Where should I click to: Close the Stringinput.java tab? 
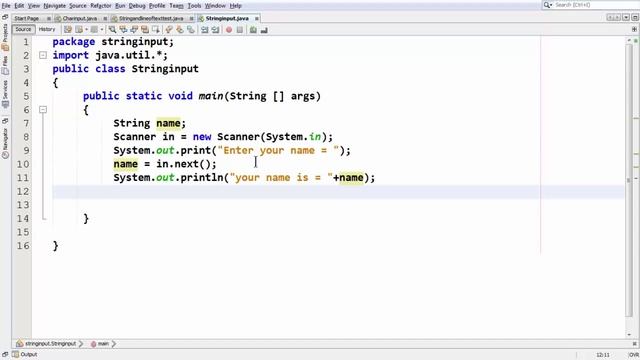[x=257, y=18]
